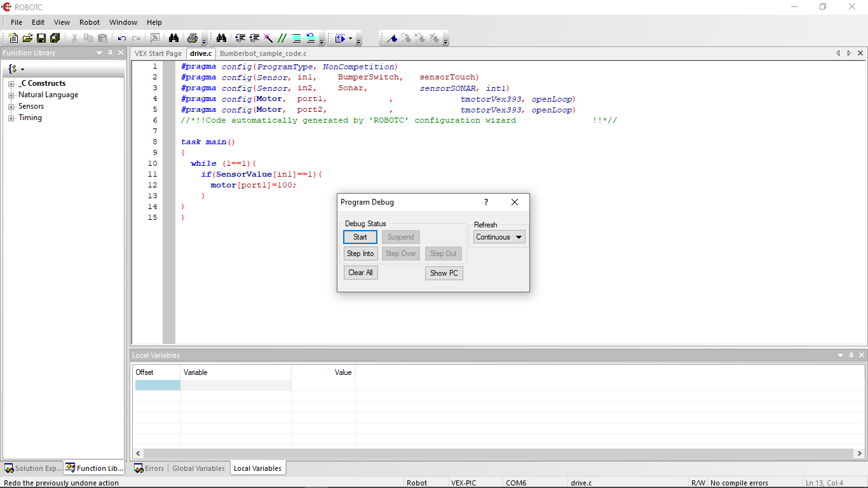Close the Program Debug dialog

[515, 202]
